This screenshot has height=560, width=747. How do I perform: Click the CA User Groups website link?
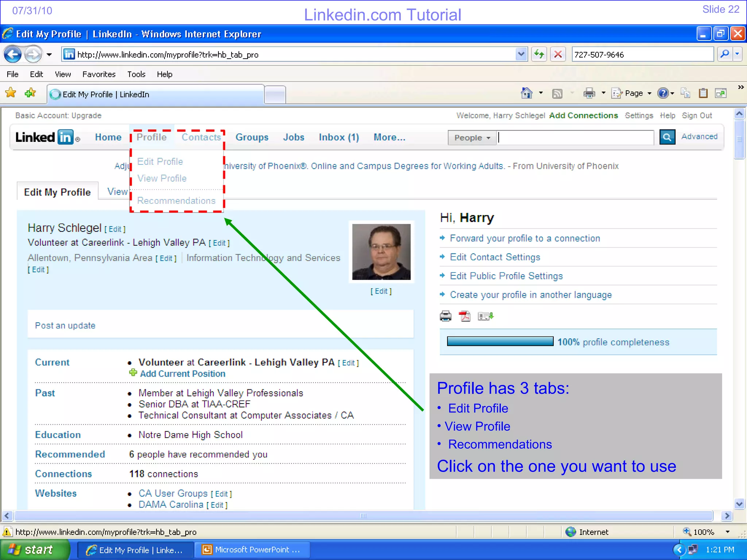click(x=173, y=493)
